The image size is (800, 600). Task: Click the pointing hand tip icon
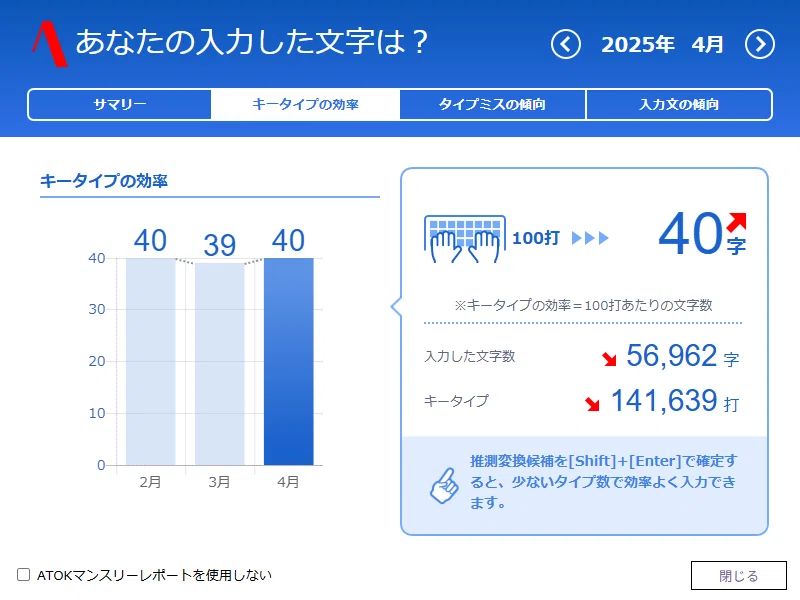[444, 485]
